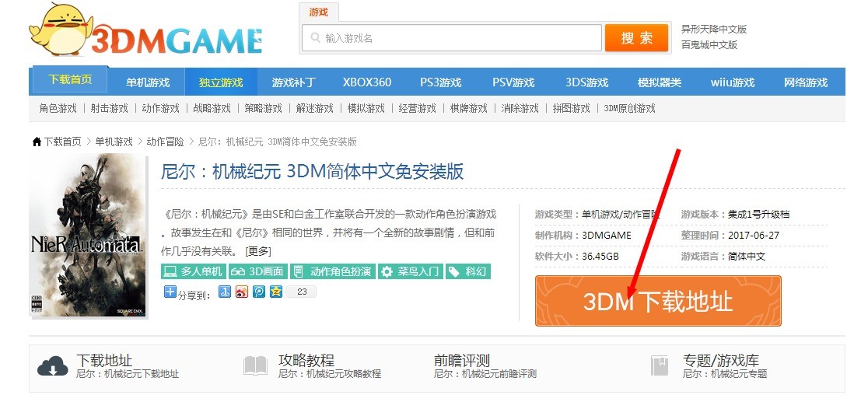This screenshot has height=395, width=868.
Task: Open the 下载首页 nav tab
Action: [70, 79]
